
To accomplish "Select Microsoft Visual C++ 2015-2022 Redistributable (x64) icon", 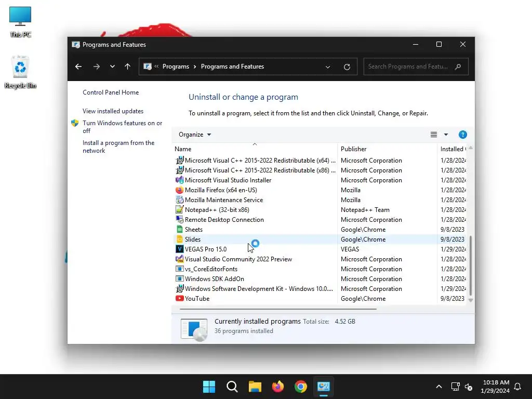I will point(179,160).
